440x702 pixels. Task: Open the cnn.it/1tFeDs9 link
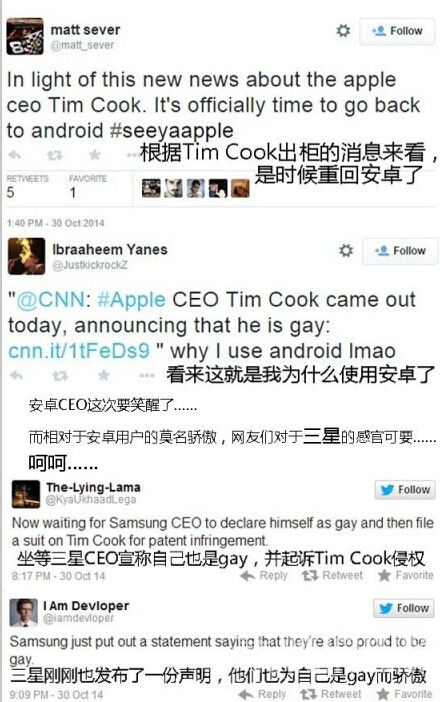coord(79,351)
